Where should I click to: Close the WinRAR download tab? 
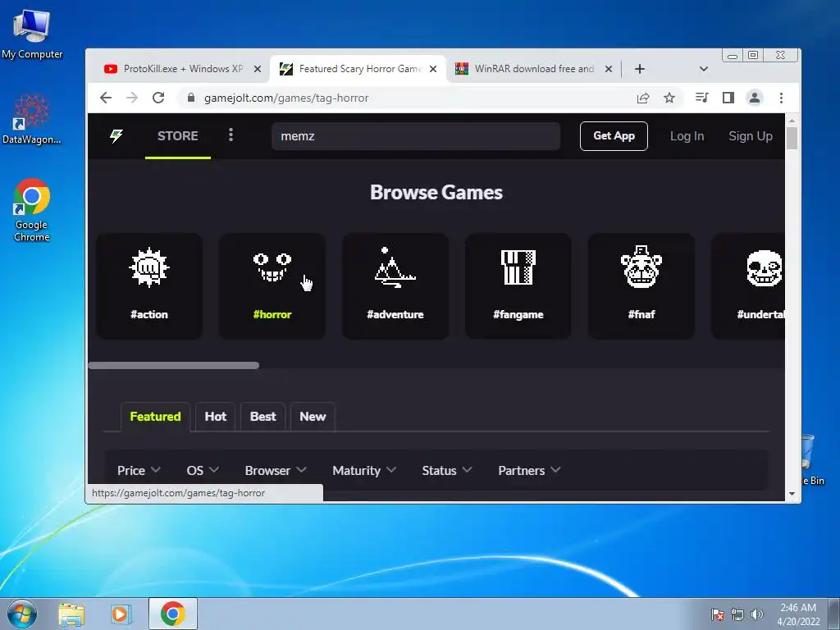[x=609, y=69]
